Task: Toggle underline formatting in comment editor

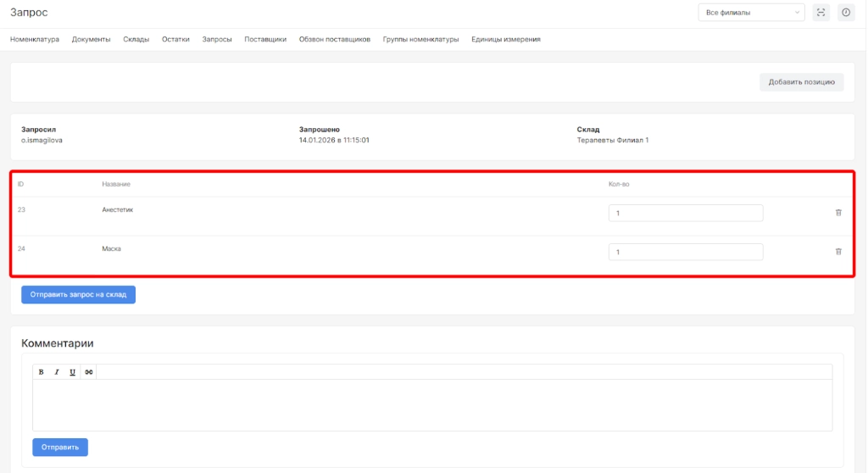Action: coord(73,372)
